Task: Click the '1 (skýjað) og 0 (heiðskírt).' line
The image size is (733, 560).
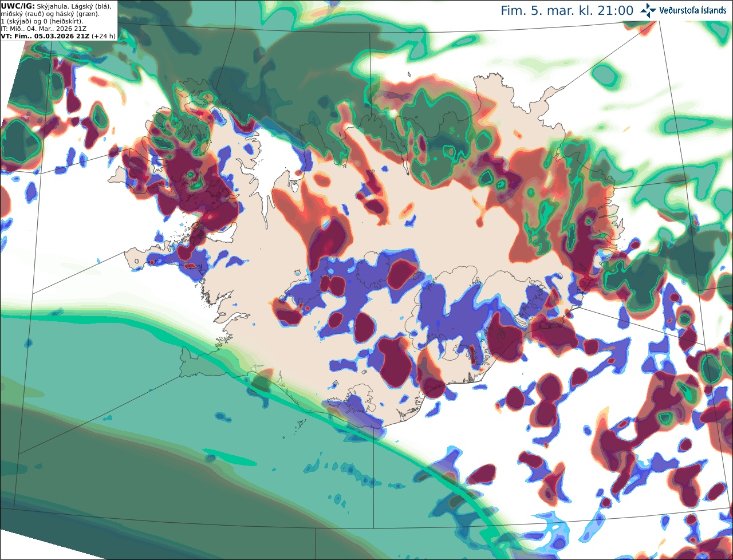Action: click(42, 21)
